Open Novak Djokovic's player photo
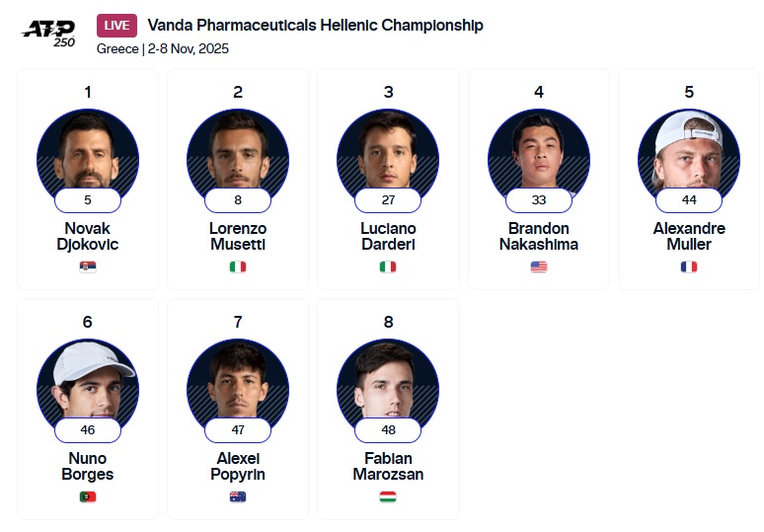This screenshot has width=764, height=532. coord(88,150)
